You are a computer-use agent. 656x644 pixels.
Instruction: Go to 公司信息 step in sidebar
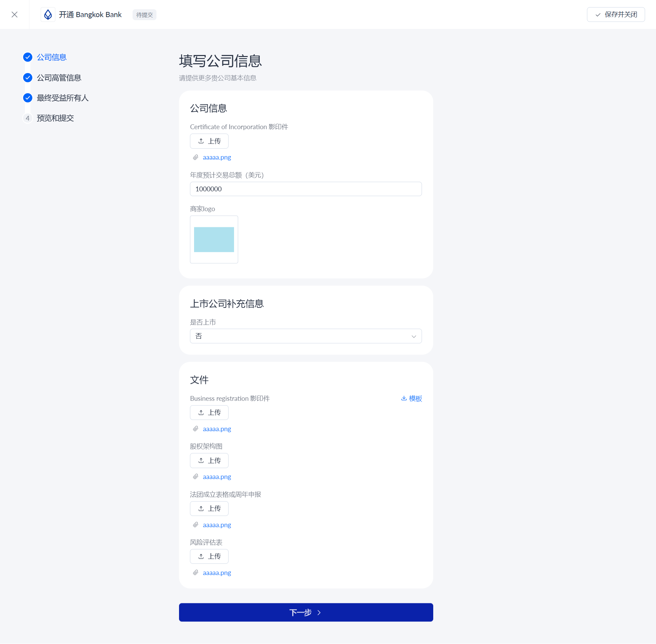[x=52, y=57]
